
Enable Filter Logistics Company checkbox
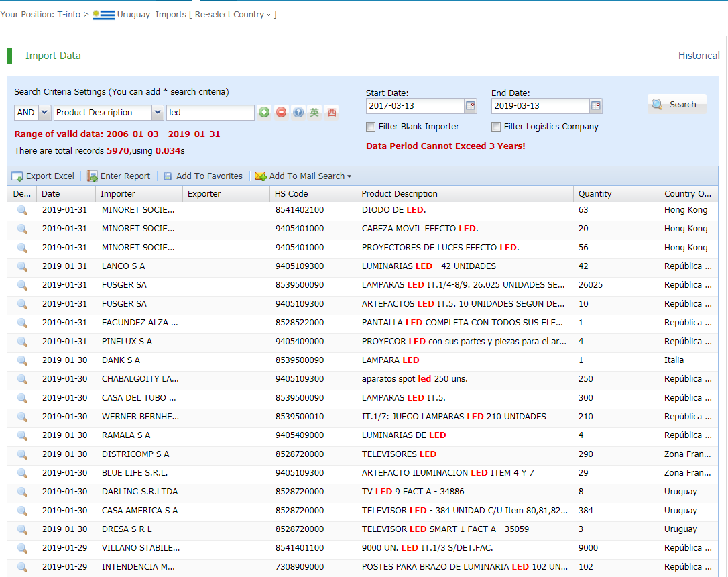496,127
